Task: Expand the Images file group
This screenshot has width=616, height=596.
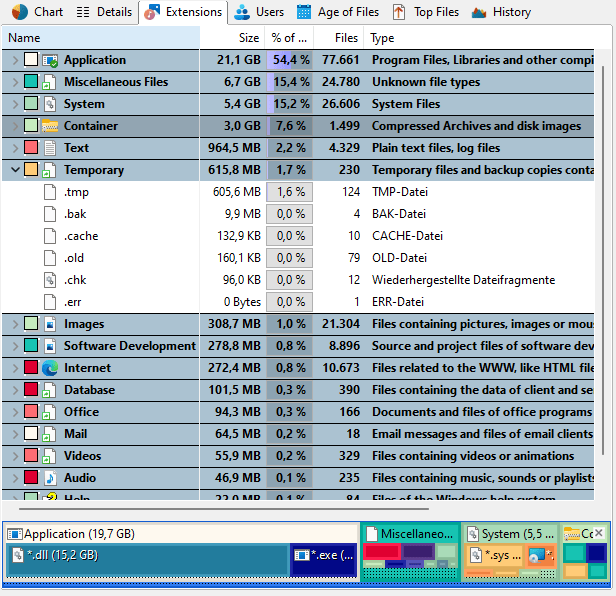Action: point(15,324)
